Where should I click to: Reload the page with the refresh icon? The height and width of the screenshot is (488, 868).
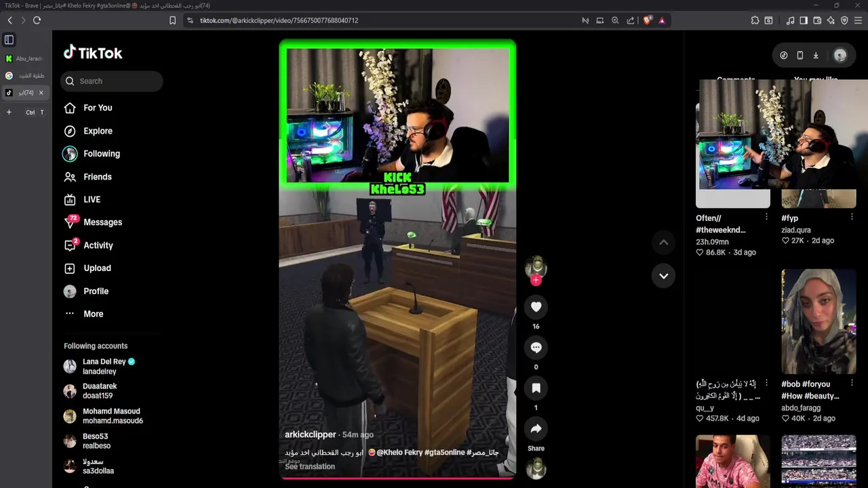click(37, 20)
